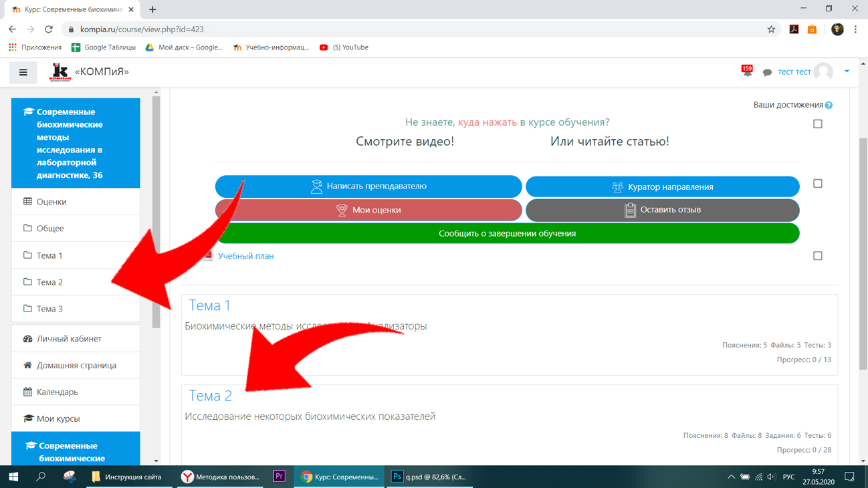Switch input language РУС

coord(789,477)
